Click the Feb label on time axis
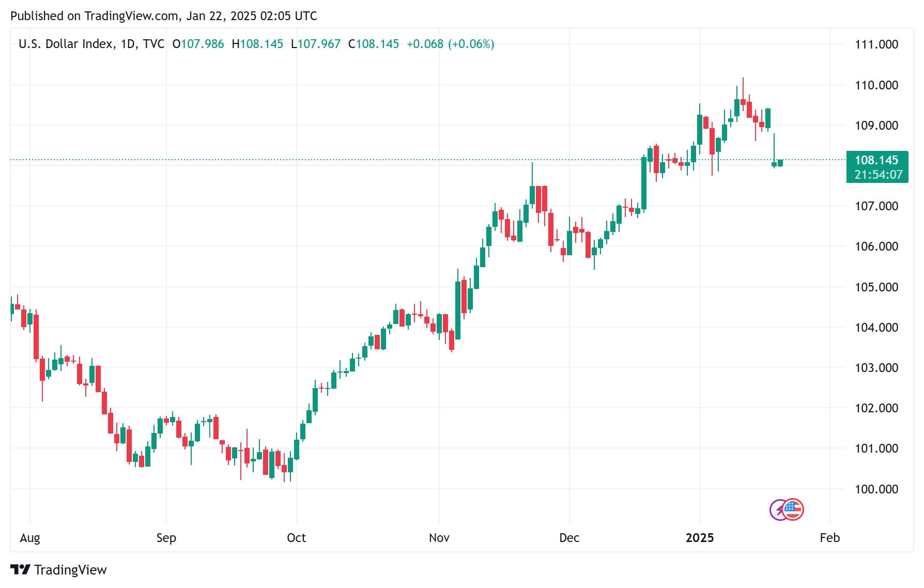924x588 pixels. point(829,538)
